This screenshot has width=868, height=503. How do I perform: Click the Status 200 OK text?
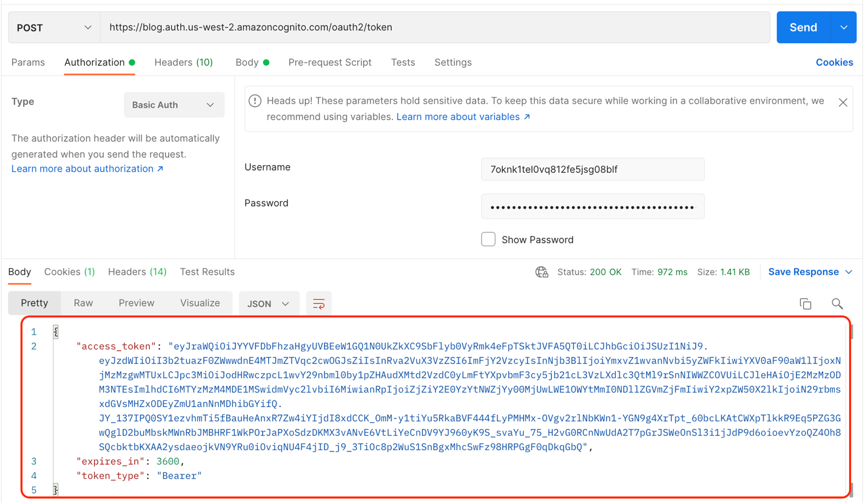coord(589,272)
